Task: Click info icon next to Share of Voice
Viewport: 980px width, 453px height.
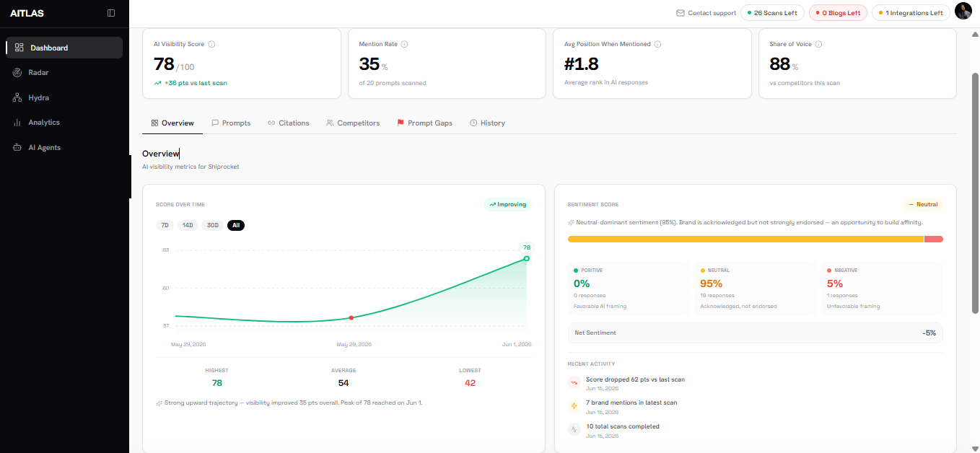Action: point(818,44)
